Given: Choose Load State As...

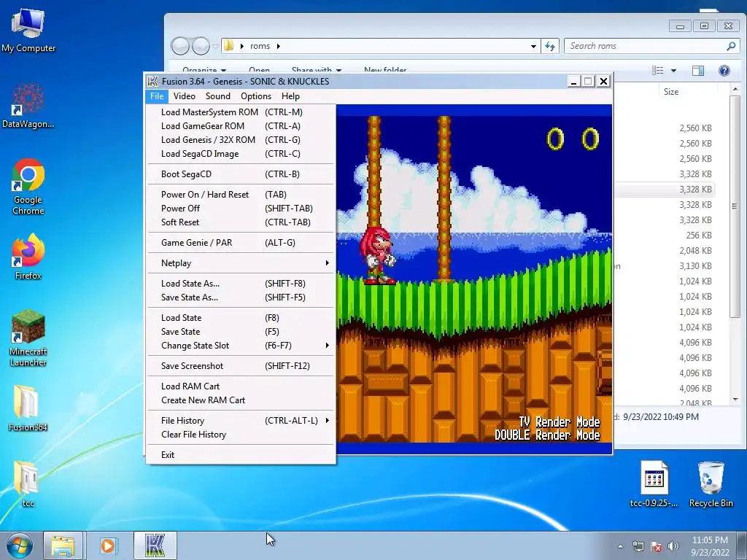Looking at the screenshot, I should 241,284.
